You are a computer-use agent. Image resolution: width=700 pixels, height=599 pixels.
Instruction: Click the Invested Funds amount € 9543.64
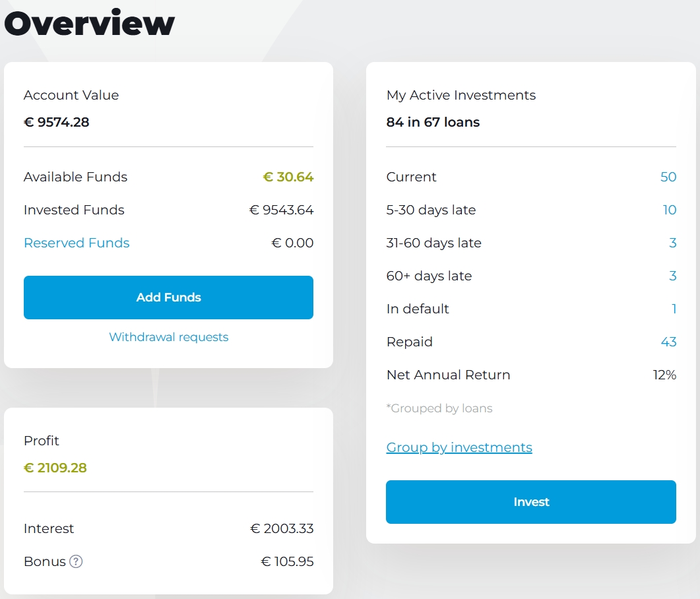281,210
